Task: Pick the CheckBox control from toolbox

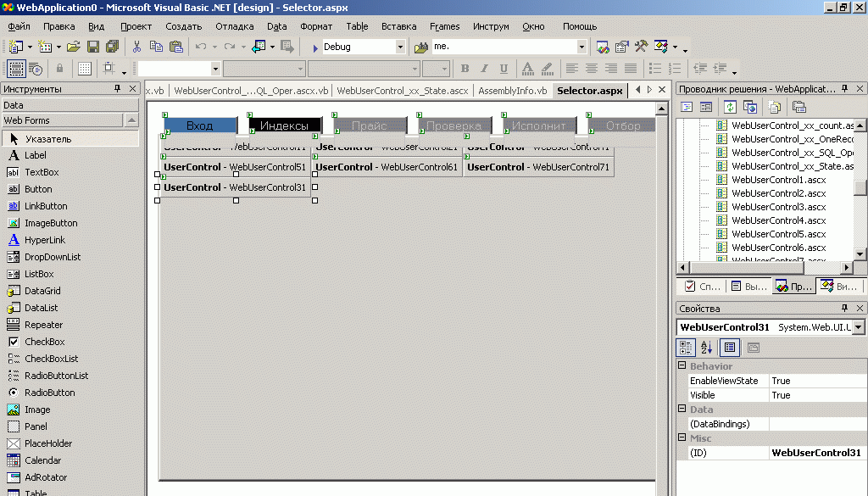Action: (x=44, y=342)
